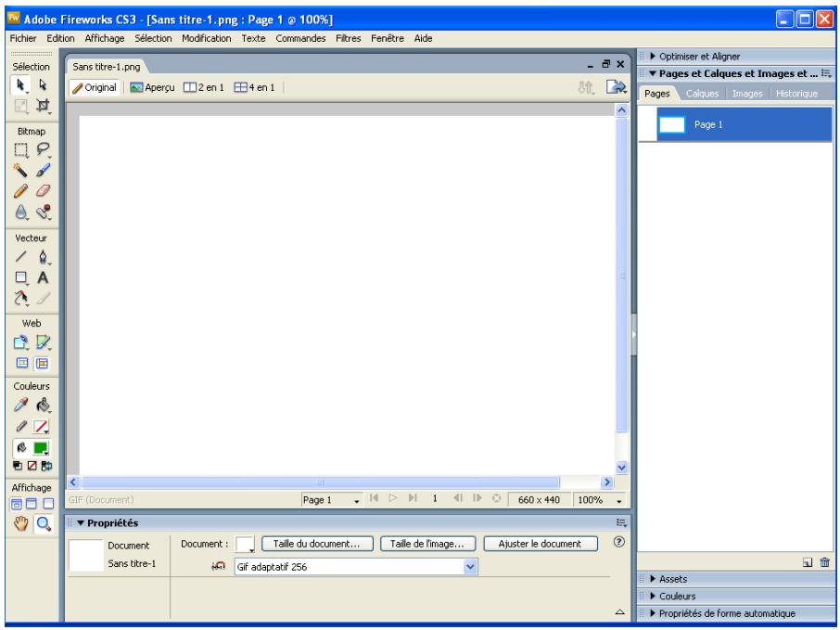Switch to 2 en 1 view
840x630 pixels.
point(204,87)
